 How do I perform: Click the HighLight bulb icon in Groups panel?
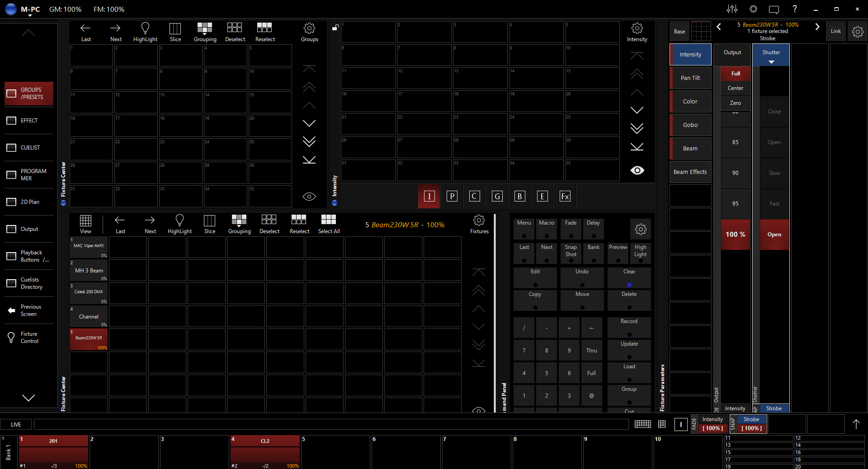[145, 29]
